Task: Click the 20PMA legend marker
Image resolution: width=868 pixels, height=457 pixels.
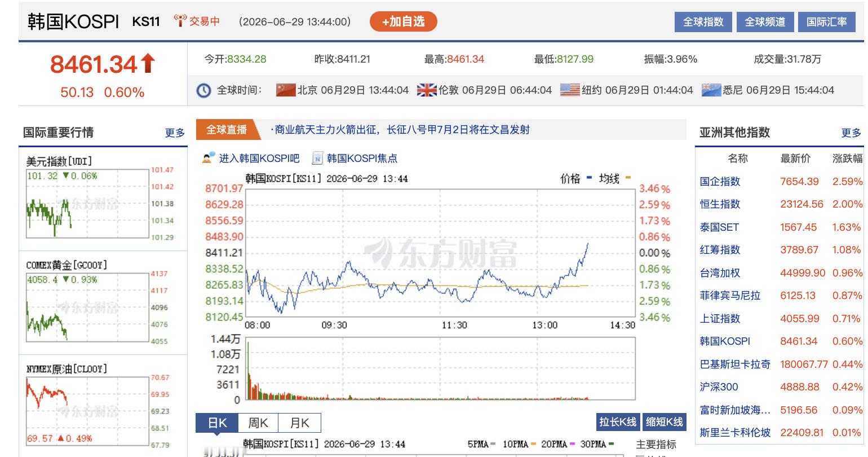Action: coord(573,444)
